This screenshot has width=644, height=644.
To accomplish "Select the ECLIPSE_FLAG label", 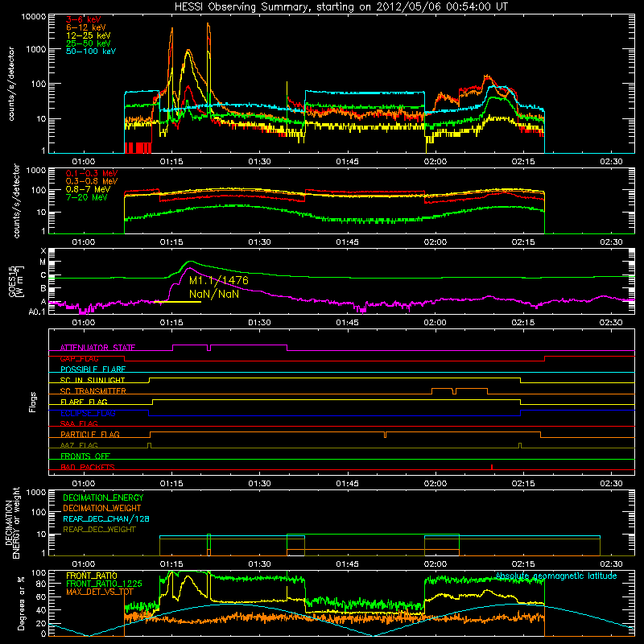I will [88, 413].
